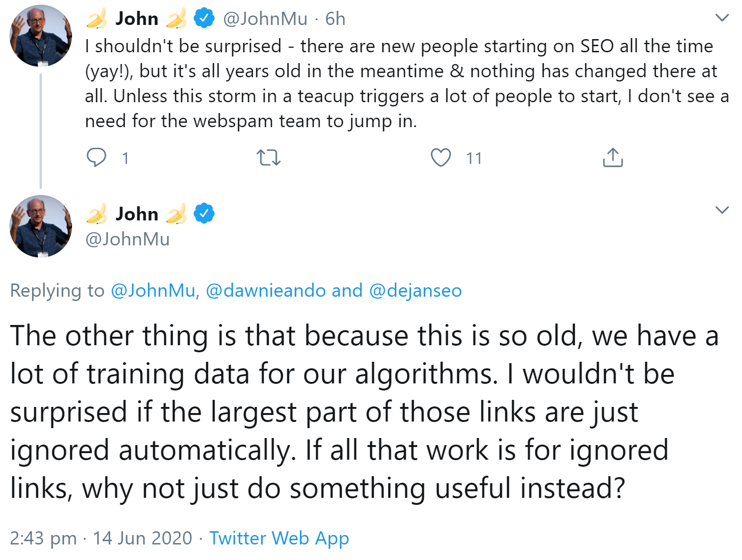The width and height of the screenshot is (742, 560).
Task: Open John's avatar on the first tweet
Action: (41, 36)
